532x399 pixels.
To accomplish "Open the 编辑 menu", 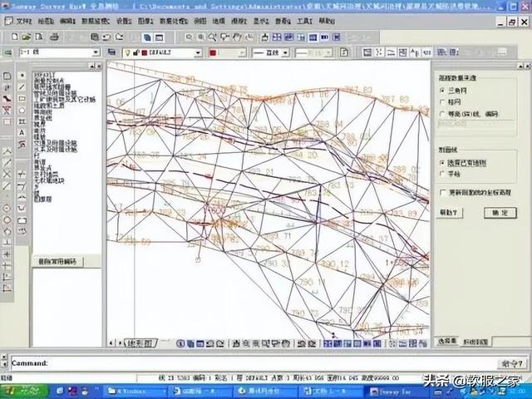I will click(67, 22).
